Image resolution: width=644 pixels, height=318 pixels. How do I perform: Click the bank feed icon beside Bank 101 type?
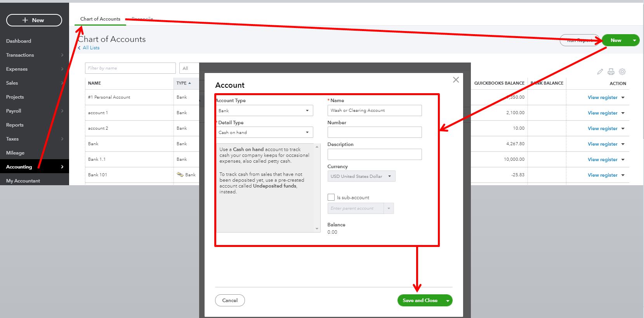click(180, 175)
